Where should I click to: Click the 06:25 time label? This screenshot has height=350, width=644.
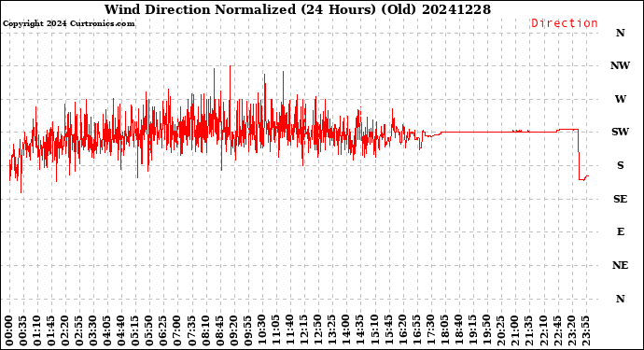tap(163, 330)
